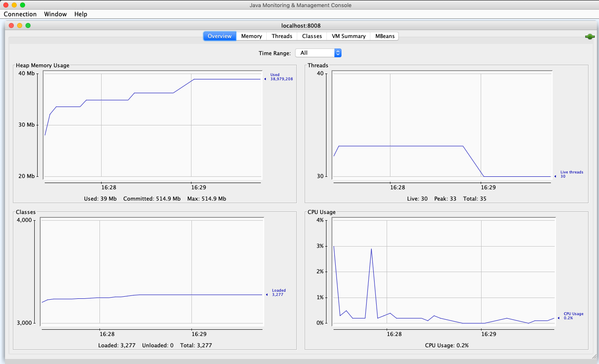Switch to the Overview tab
Viewport: 599px width, 364px height.
tap(219, 36)
